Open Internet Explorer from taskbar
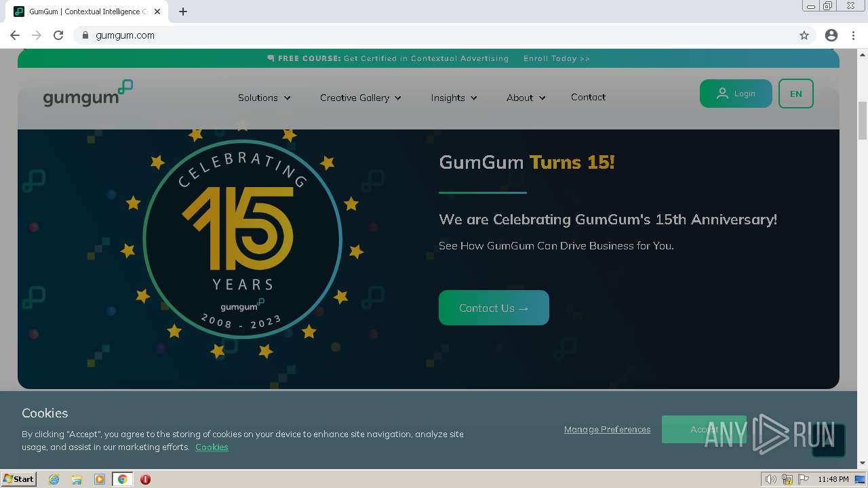The height and width of the screenshot is (488, 868). (x=54, y=479)
